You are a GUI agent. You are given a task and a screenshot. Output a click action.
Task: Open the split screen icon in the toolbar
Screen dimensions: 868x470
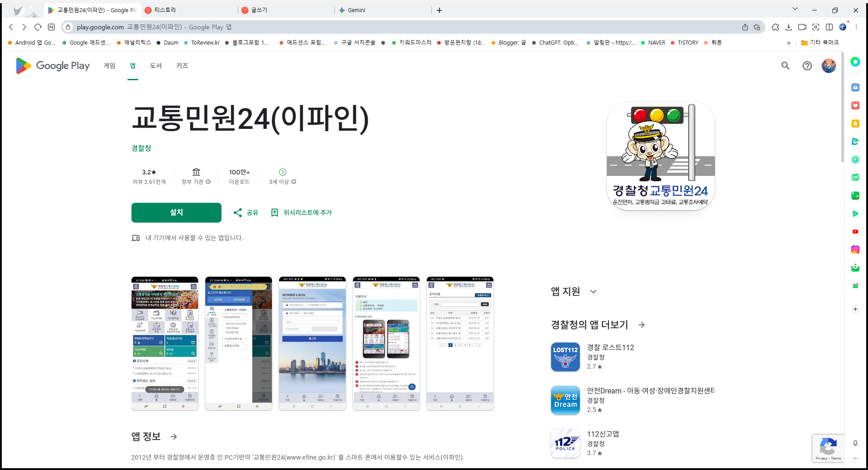point(830,27)
